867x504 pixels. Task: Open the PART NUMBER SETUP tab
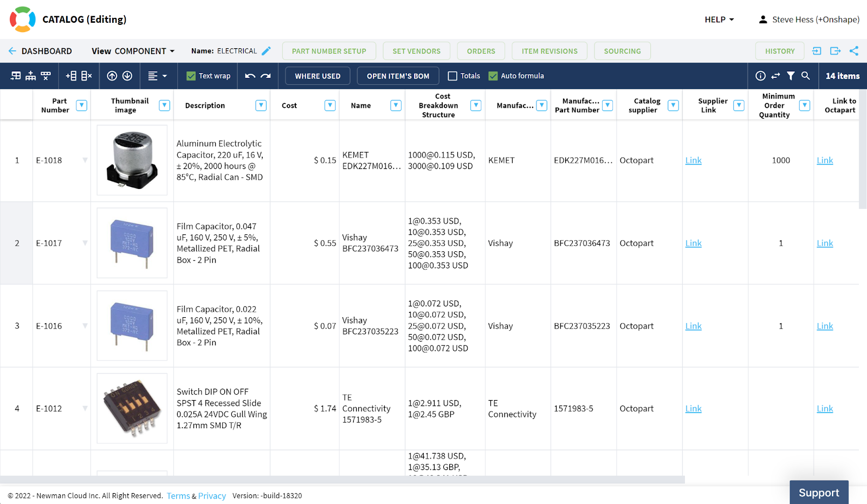coord(329,51)
